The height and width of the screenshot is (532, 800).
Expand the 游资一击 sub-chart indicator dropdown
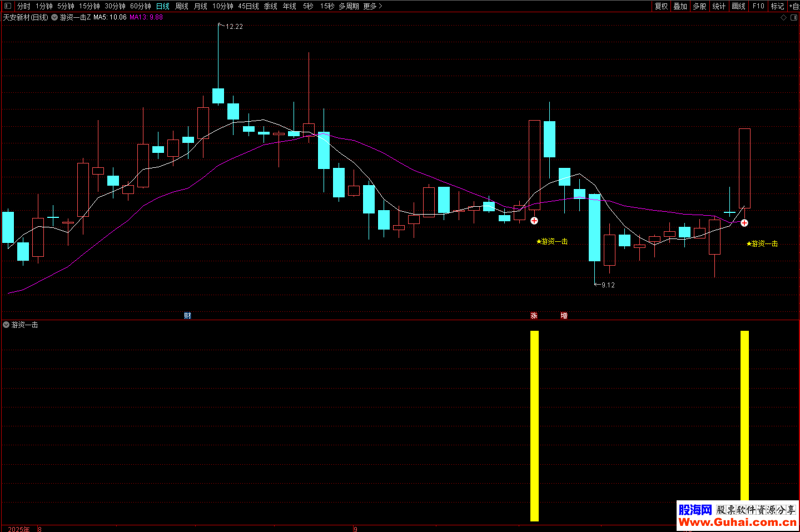point(6,325)
